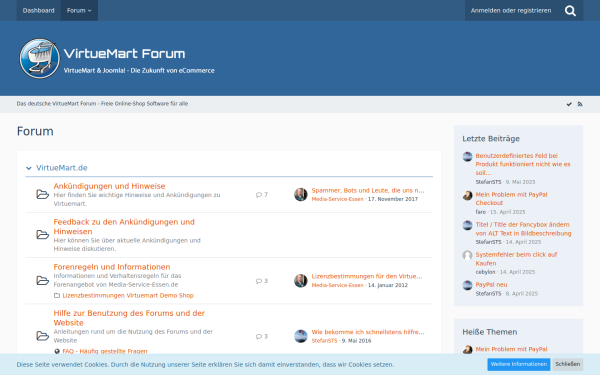Viewport: 600px width, 375px height.
Task: Go to Dashboard in top navigation
Action: pos(38,10)
